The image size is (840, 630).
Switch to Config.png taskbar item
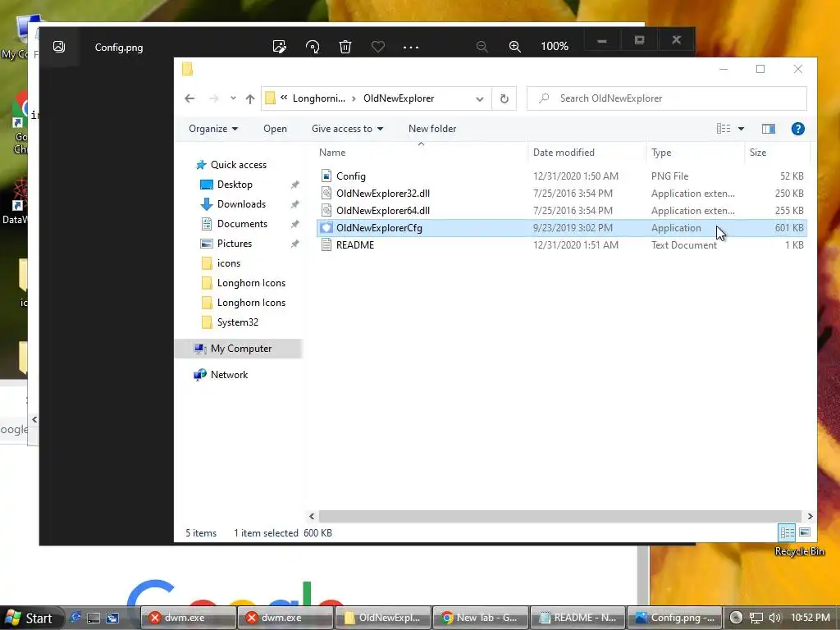[674, 618]
